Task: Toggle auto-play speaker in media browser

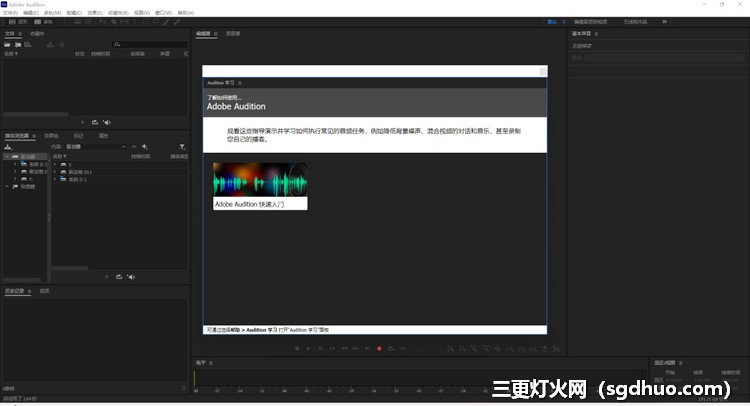Action: 131,277
